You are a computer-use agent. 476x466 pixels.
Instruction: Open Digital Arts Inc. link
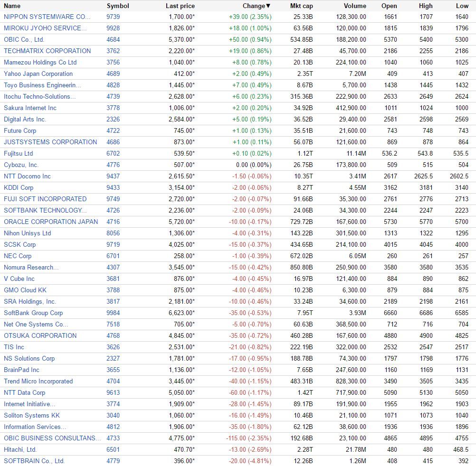point(25,119)
